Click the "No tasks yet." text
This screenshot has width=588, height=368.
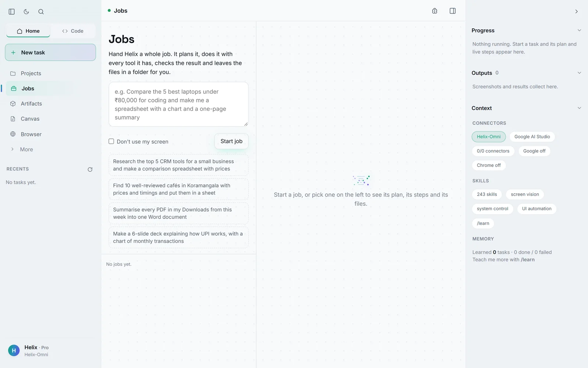21,182
